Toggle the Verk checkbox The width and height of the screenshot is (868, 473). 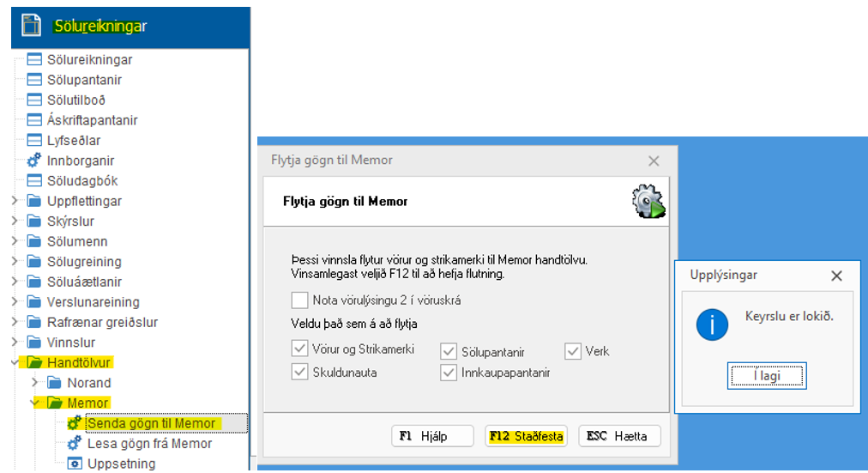pos(573,350)
